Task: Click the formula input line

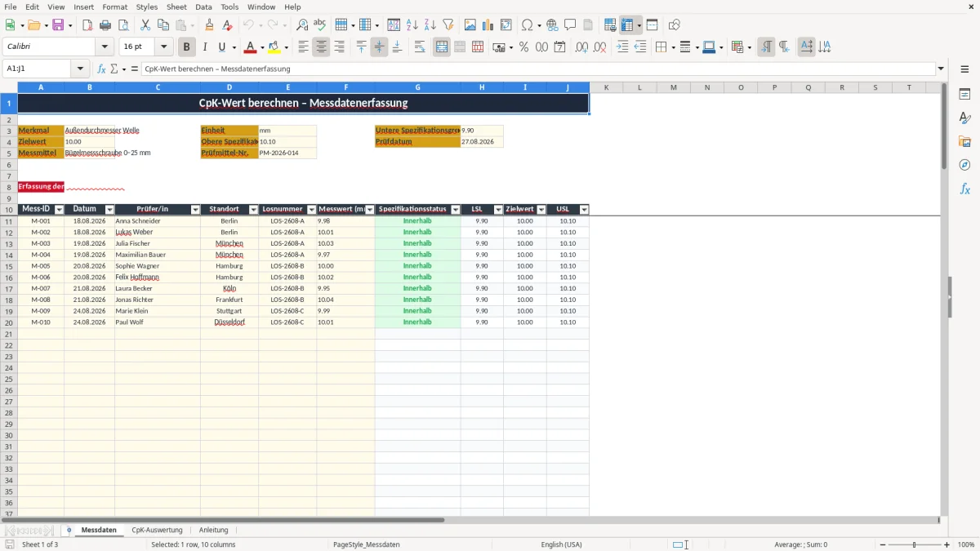Action: (537, 69)
